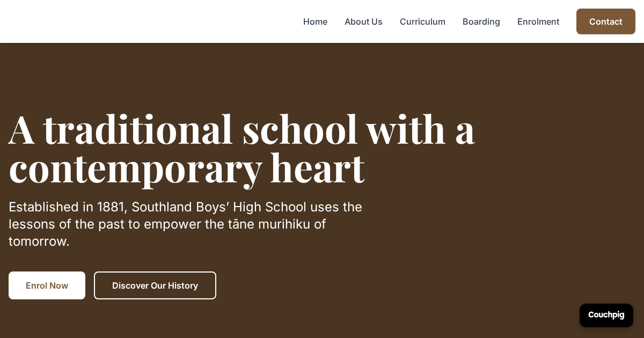
Task: Click the black Couchpig badge
Action: point(606,315)
